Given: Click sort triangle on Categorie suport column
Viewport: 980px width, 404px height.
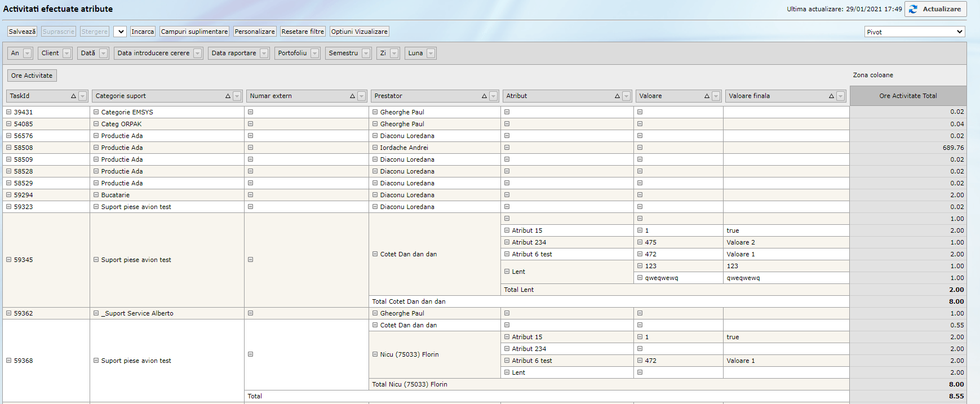Looking at the screenshot, I should click(228, 96).
